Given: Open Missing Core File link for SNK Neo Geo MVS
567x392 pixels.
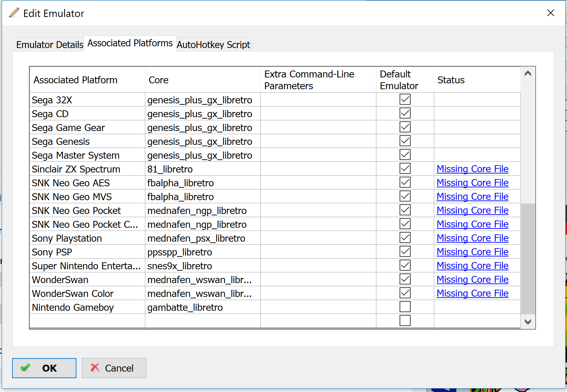Looking at the screenshot, I should (x=473, y=197).
